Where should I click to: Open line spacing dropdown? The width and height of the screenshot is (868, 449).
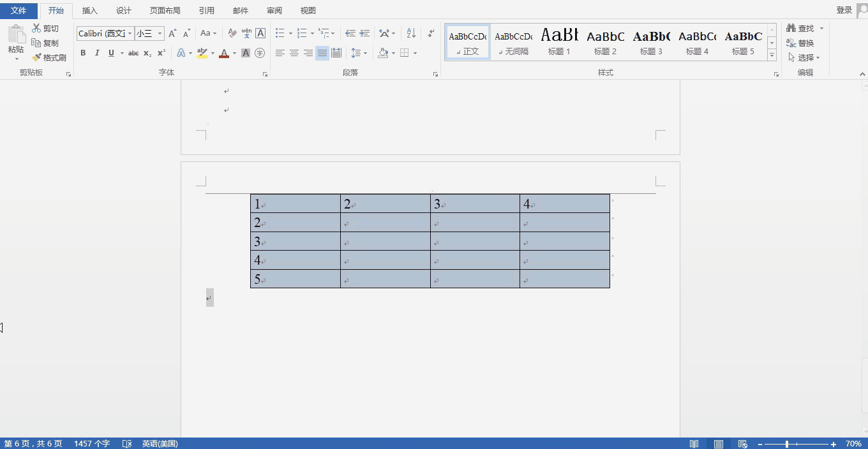tap(359, 53)
